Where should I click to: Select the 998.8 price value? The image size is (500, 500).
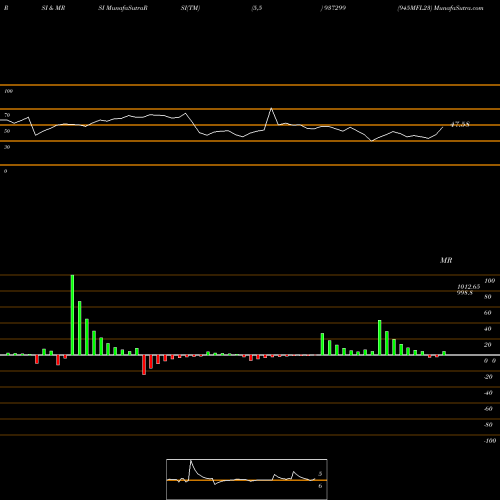465,292
